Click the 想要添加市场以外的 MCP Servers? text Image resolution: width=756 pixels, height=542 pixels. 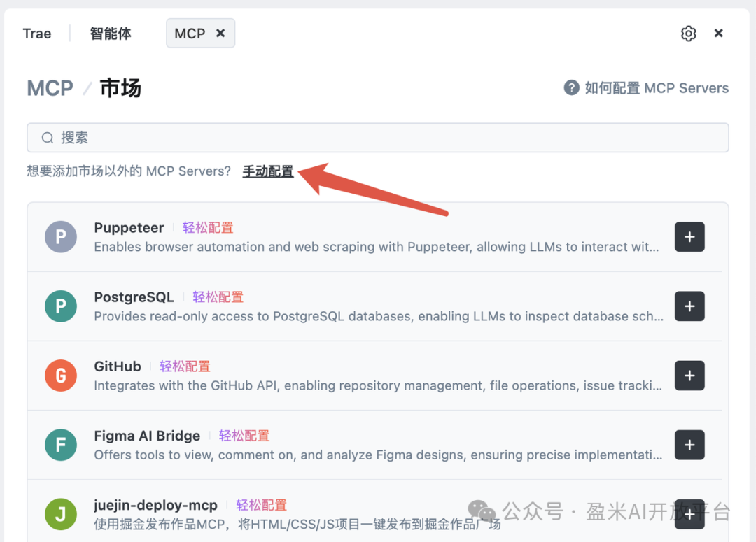(129, 171)
